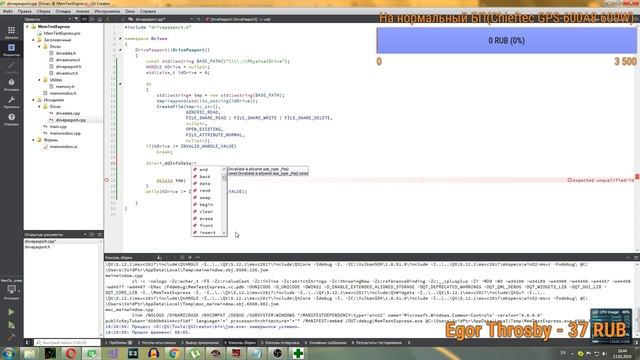Click the synchronize with editor link icon

84,19
